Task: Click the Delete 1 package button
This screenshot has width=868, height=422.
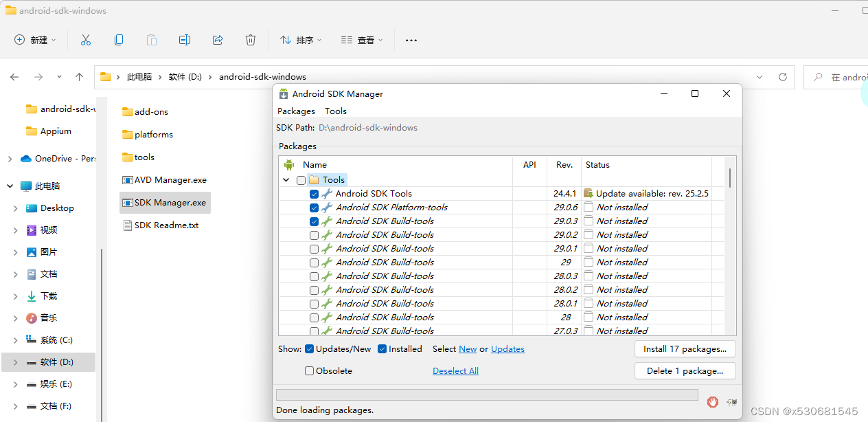Action: point(685,371)
